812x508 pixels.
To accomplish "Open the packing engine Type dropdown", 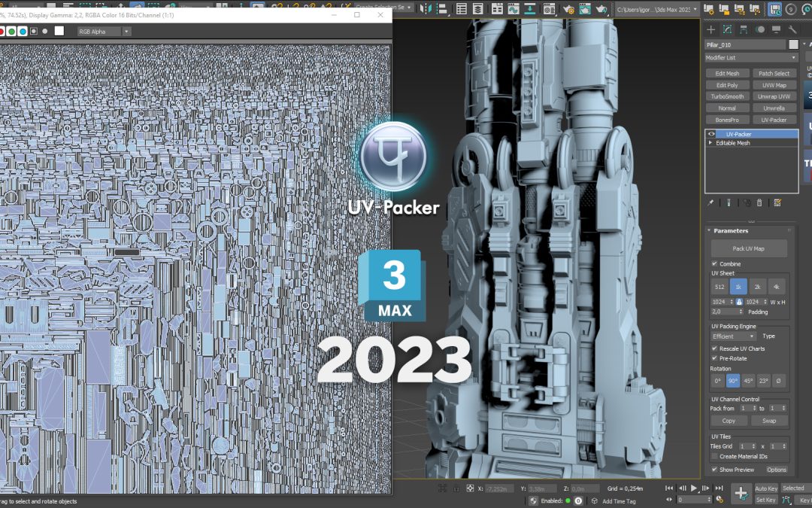I will [x=733, y=336].
